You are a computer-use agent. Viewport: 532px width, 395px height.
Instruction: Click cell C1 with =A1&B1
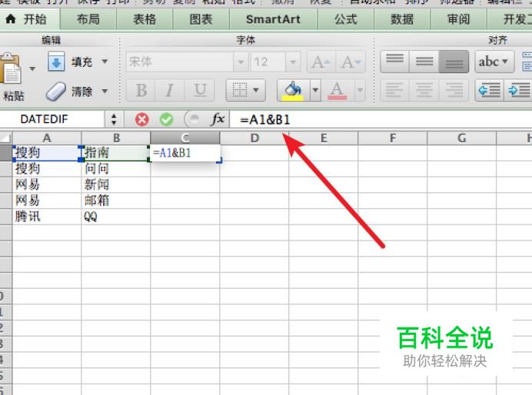point(185,153)
